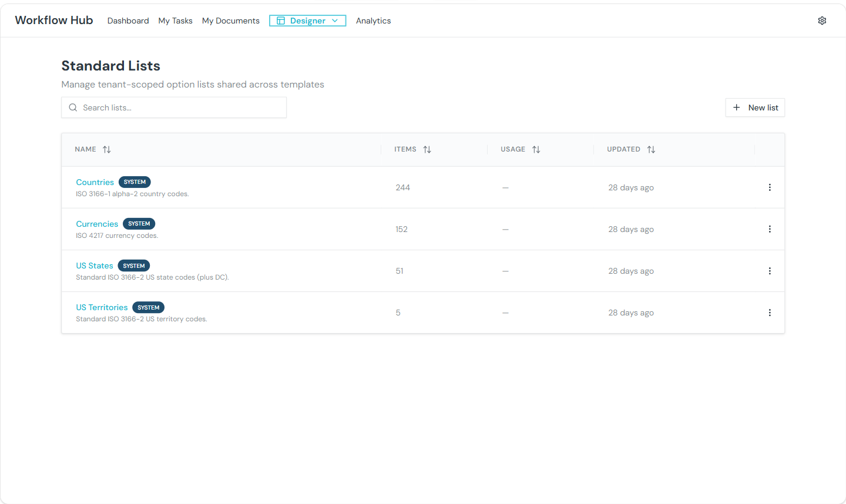This screenshot has height=504, width=846.
Task: Click the SYSTEM badge next to Countries
Action: coord(135,182)
